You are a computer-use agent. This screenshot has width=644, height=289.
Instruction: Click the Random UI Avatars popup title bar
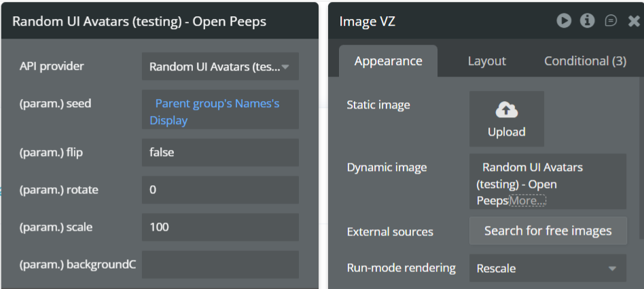tap(139, 22)
